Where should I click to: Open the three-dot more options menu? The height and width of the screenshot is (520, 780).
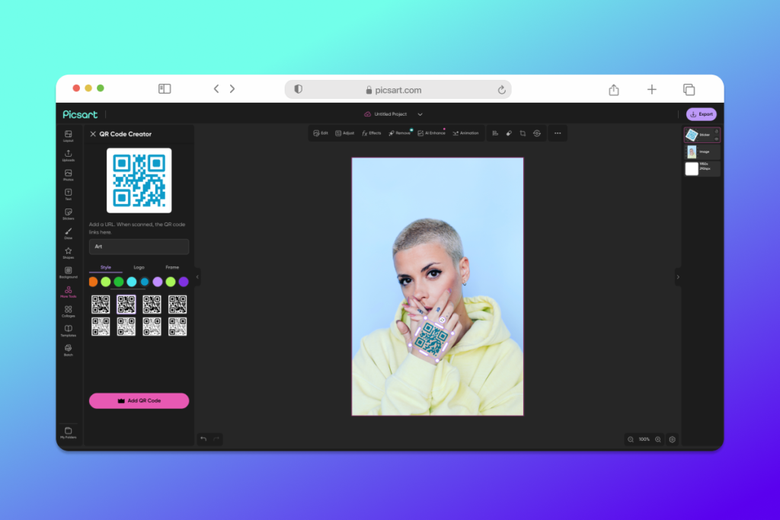pos(558,133)
